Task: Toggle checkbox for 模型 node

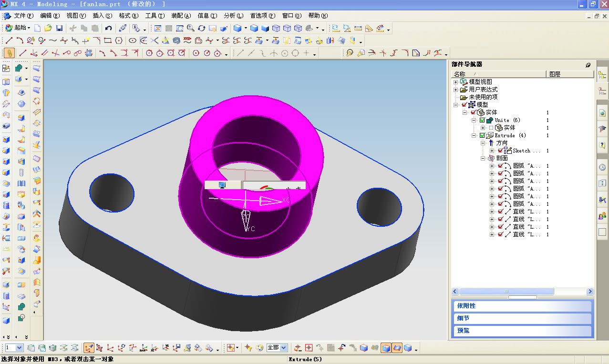Action: coord(464,105)
